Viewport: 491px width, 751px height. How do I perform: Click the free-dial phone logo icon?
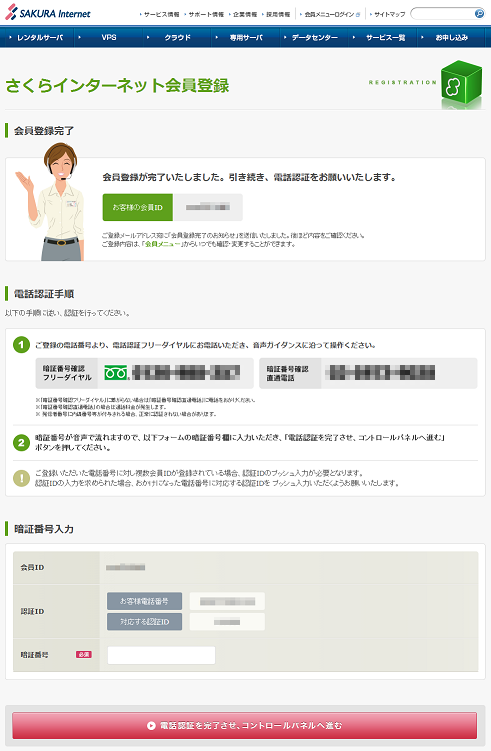click(116, 373)
